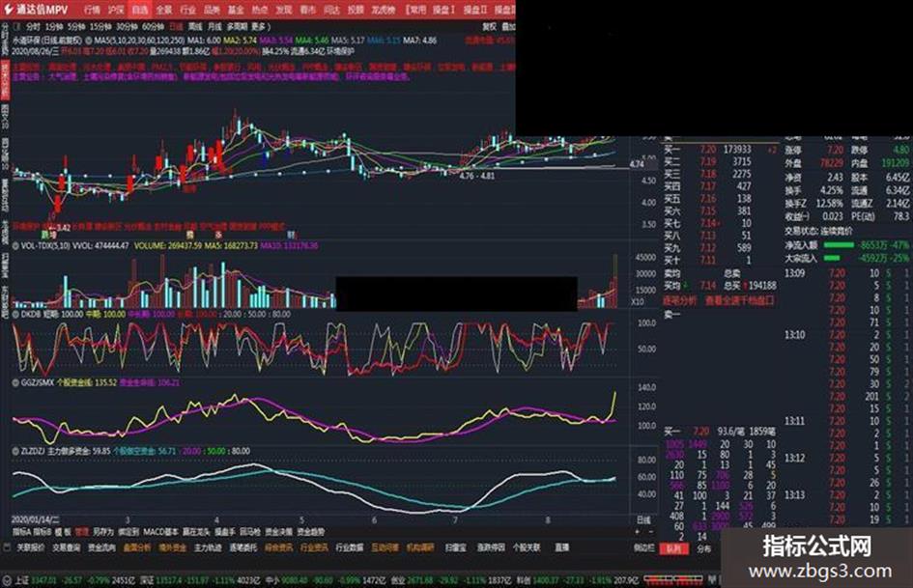Image resolution: width=913 pixels, height=588 pixels.
Task: Select the 日线 period tab
Action: coord(177,27)
